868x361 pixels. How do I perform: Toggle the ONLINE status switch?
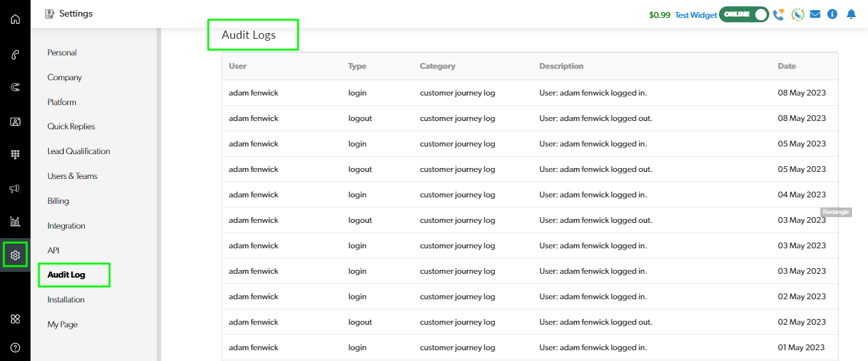pyautogui.click(x=744, y=14)
